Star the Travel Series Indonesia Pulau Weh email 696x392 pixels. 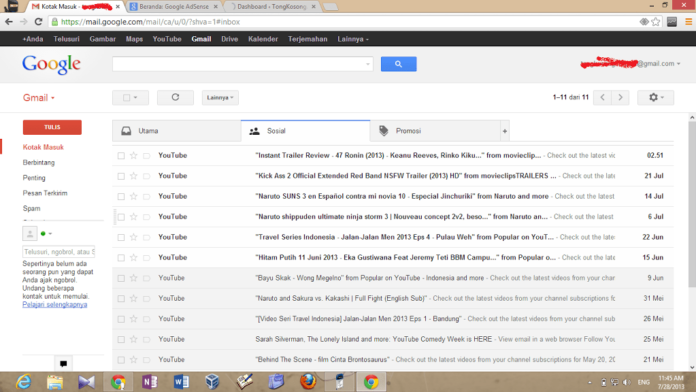pyautogui.click(x=134, y=237)
